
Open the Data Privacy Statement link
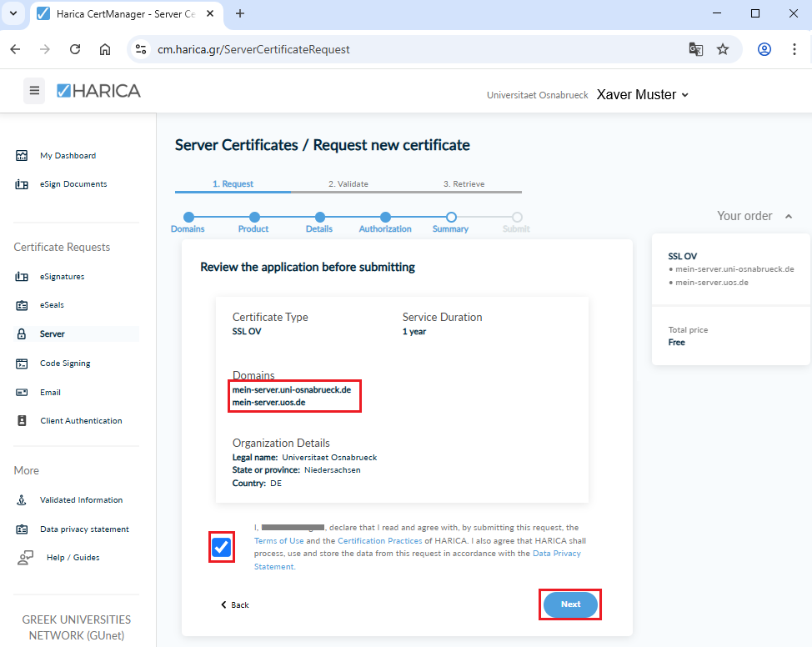coord(557,554)
